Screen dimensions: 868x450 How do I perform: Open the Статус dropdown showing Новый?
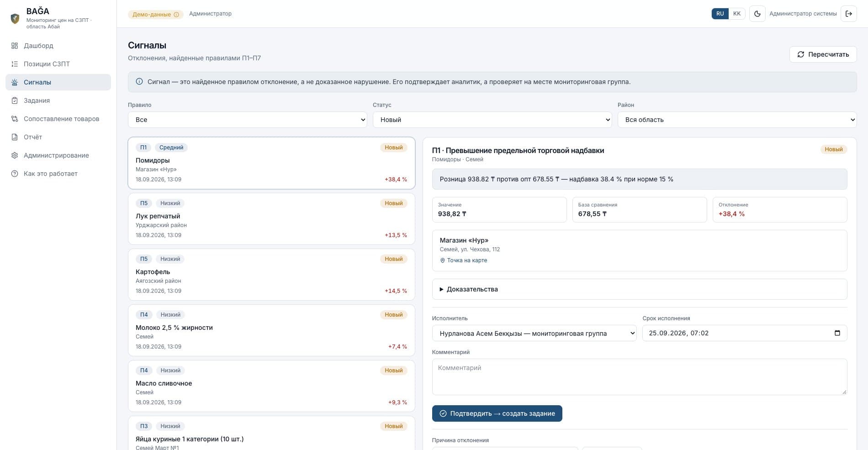tap(492, 120)
